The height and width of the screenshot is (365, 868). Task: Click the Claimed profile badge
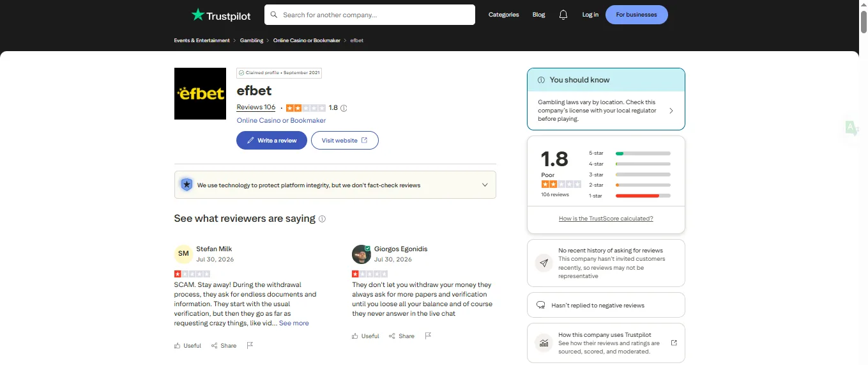click(279, 73)
